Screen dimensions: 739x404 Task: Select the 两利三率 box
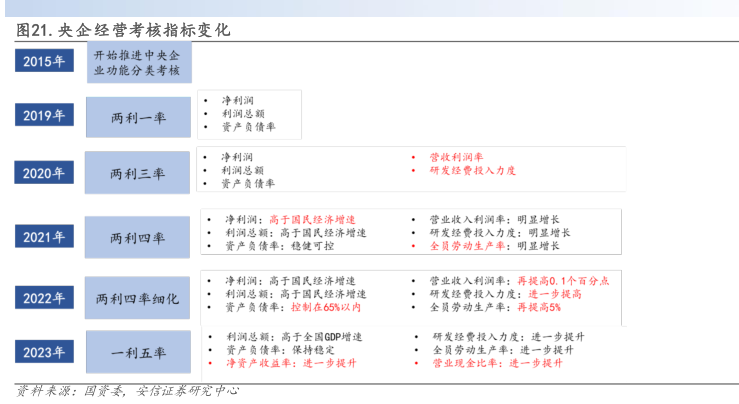coord(138,173)
